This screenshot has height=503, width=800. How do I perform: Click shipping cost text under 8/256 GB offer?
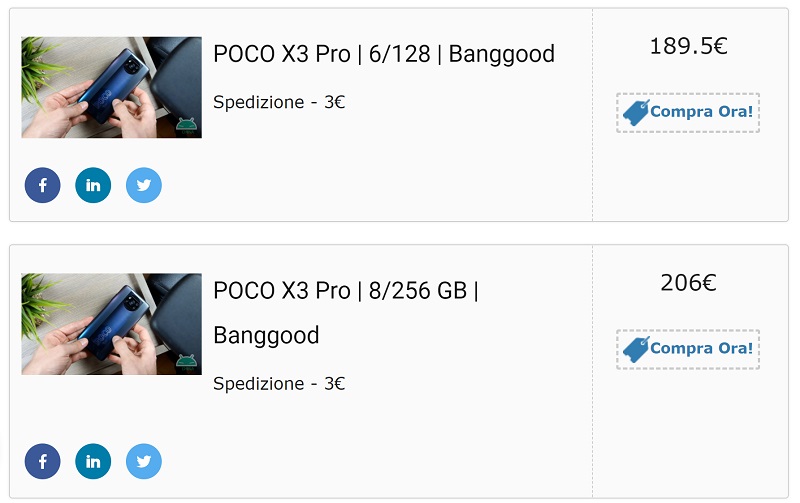279,384
